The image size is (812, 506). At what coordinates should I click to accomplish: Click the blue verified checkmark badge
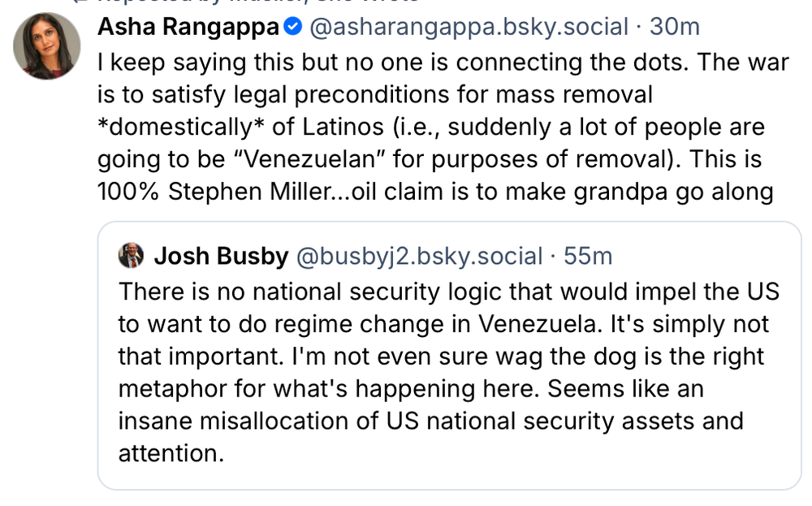click(x=292, y=27)
